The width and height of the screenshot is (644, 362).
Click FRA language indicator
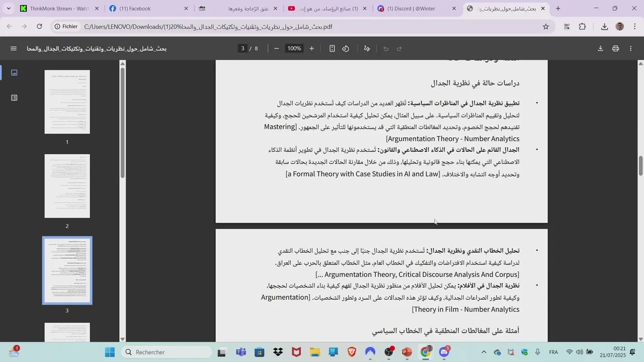coord(553,352)
